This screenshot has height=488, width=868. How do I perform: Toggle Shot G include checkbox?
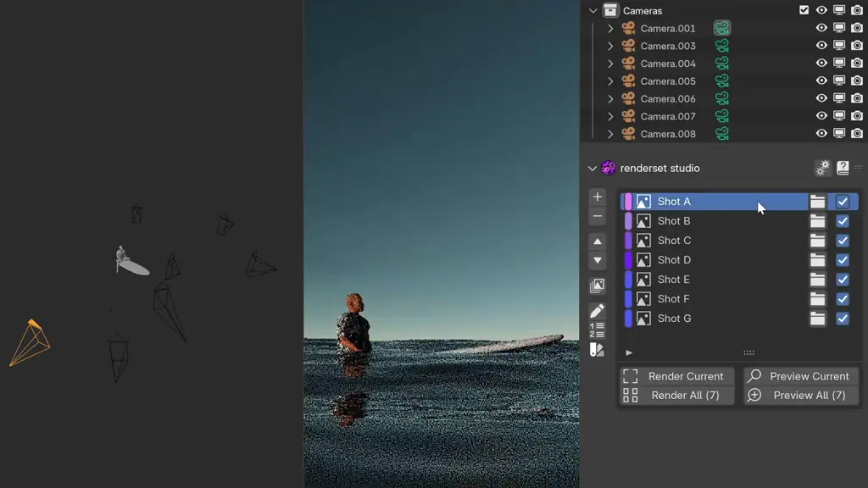843,319
